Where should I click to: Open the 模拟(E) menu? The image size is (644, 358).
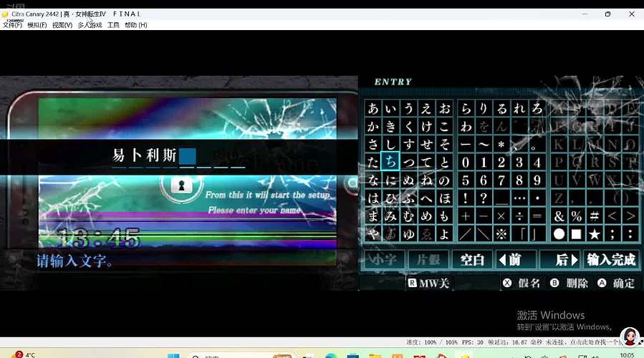pyautogui.click(x=37, y=25)
